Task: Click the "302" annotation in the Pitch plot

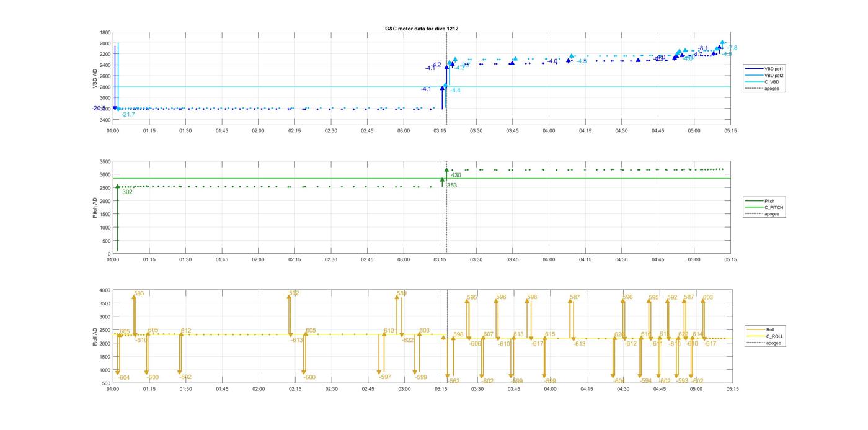Action: click(127, 192)
